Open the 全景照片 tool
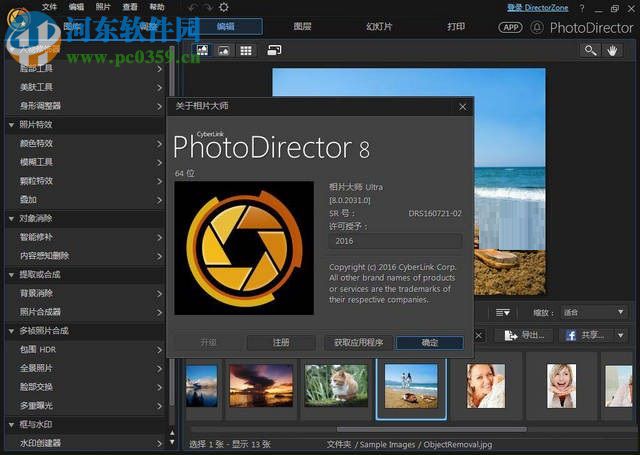This screenshot has width=640, height=455. click(x=85, y=368)
